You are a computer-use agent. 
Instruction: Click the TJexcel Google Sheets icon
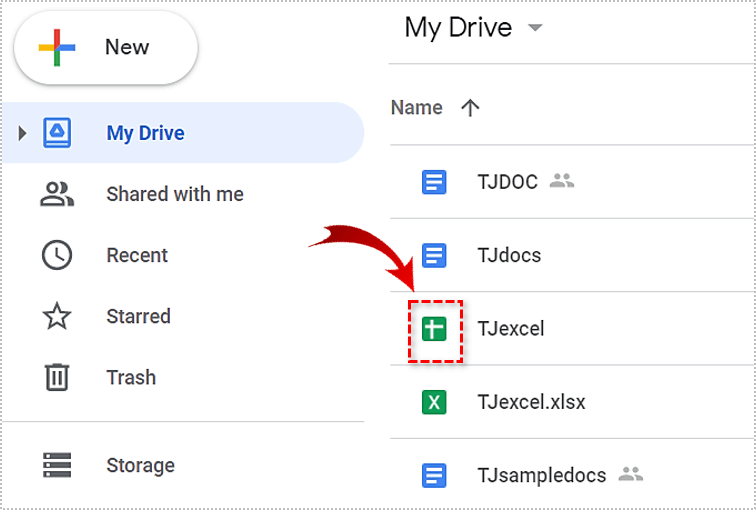[434, 328]
